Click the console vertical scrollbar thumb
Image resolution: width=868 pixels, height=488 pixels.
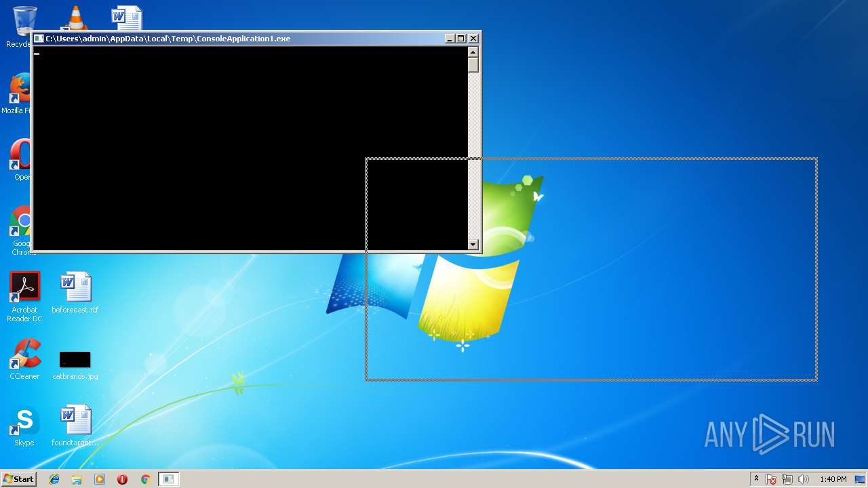pos(473,64)
